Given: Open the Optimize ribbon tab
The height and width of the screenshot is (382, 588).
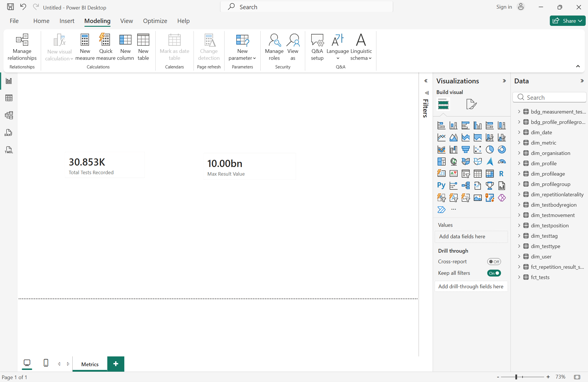Looking at the screenshot, I should click(x=155, y=21).
